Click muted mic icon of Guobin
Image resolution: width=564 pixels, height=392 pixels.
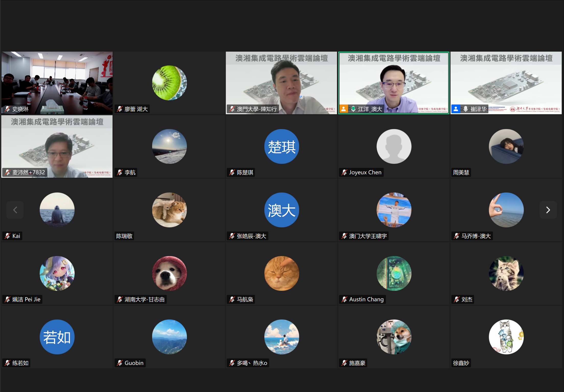(120, 363)
